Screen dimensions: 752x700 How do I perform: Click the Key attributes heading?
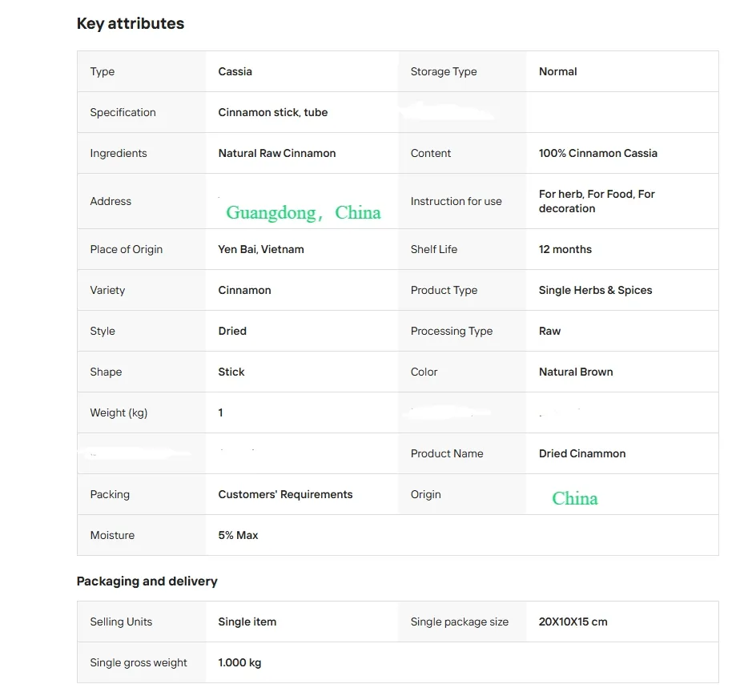[131, 24]
